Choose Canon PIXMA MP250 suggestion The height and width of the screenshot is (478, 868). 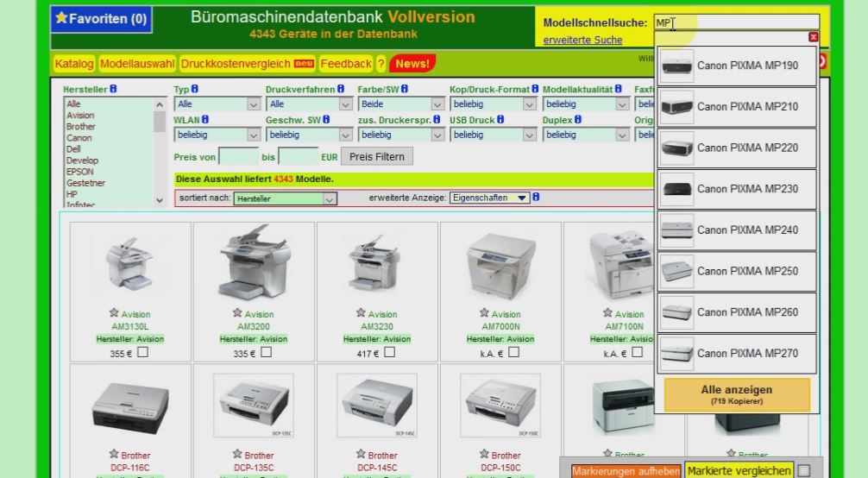(x=737, y=272)
